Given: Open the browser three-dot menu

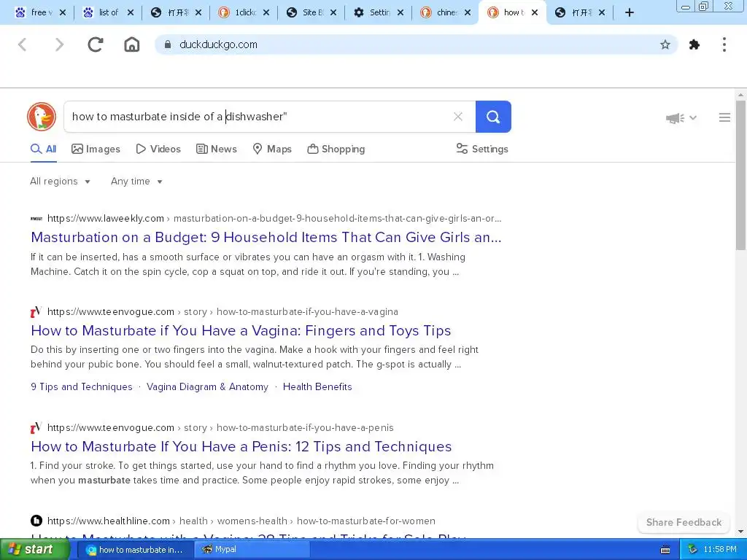Looking at the screenshot, I should click(x=724, y=44).
